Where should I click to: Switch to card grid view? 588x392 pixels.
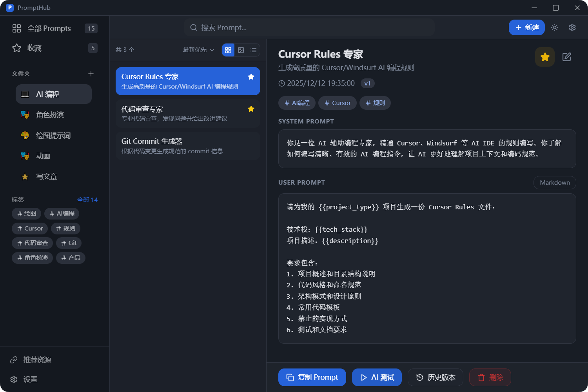[228, 50]
